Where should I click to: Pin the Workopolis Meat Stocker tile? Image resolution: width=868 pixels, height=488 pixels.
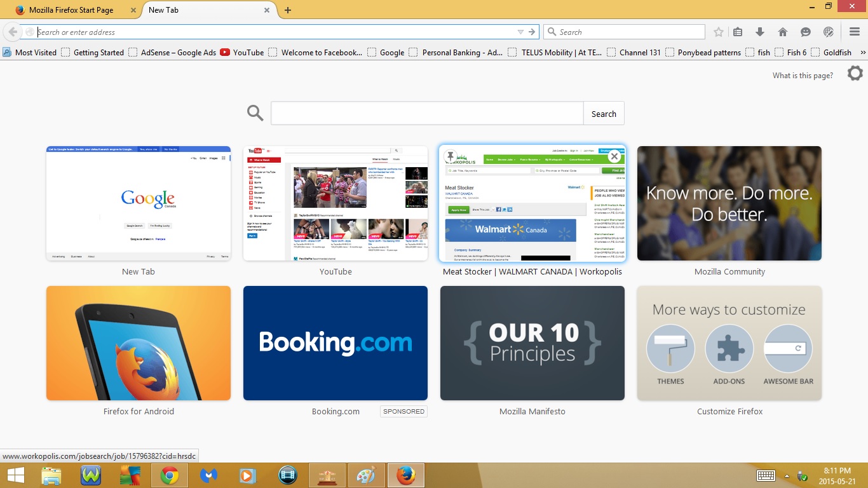coord(451,156)
